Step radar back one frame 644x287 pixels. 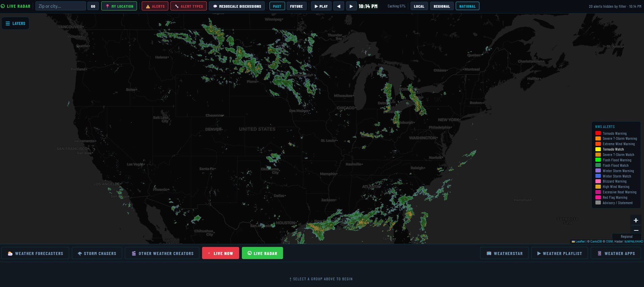coord(339,6)
